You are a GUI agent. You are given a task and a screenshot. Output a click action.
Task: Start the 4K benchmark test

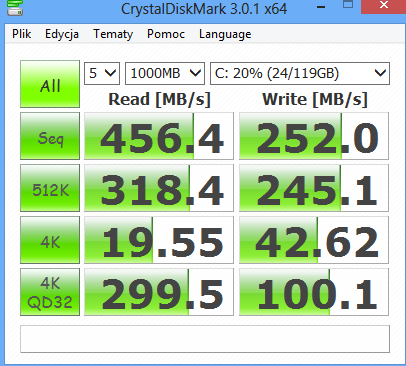(50, 240)
